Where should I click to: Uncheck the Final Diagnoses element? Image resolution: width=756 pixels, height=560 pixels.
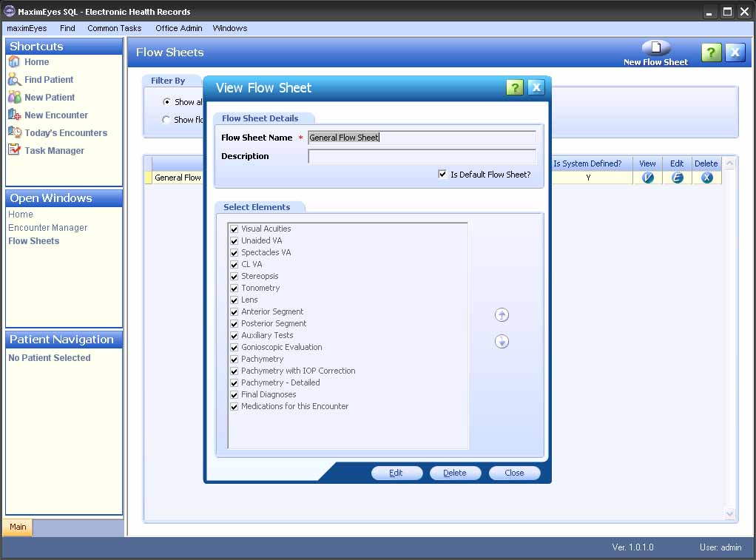(234, 394)
